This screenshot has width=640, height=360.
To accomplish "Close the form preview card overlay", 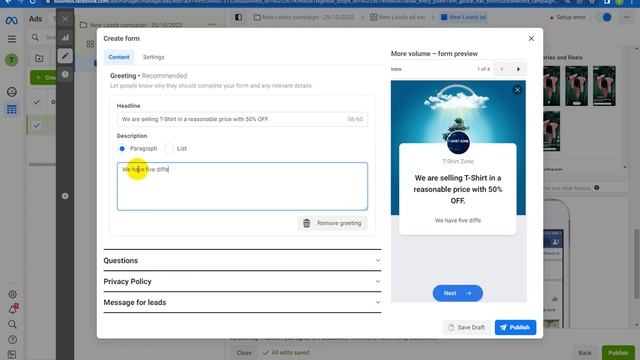I will (517, 90).
